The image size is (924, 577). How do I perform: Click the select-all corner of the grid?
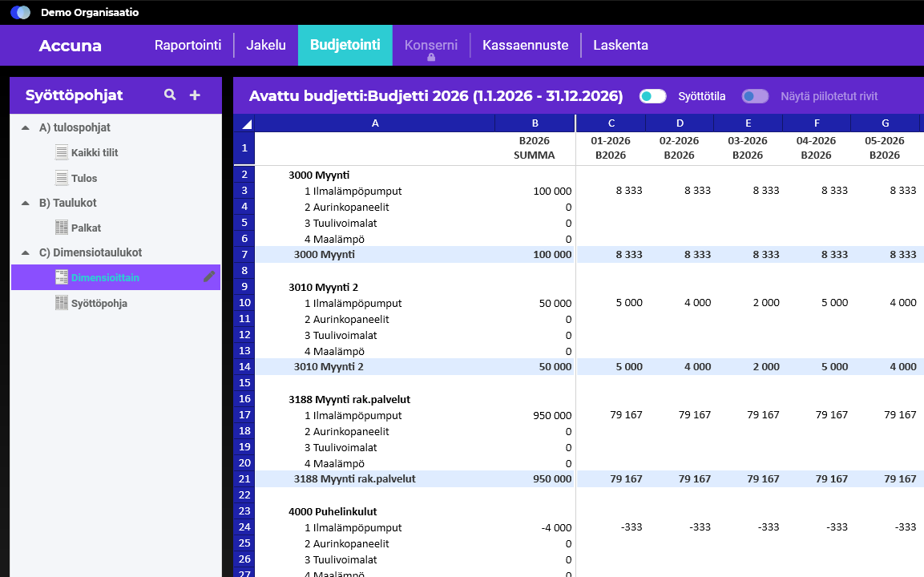(x=244, y=123)
